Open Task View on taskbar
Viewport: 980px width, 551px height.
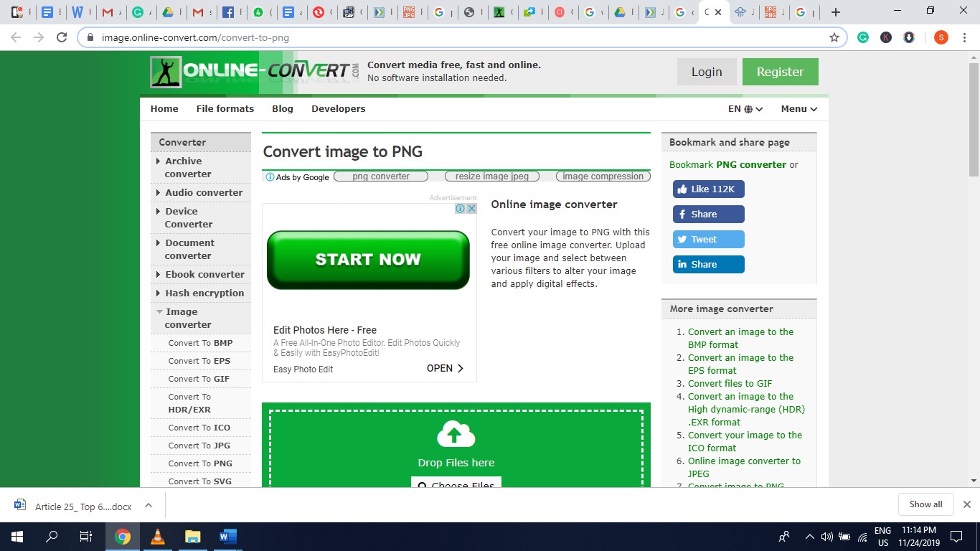tap(86, 537)
